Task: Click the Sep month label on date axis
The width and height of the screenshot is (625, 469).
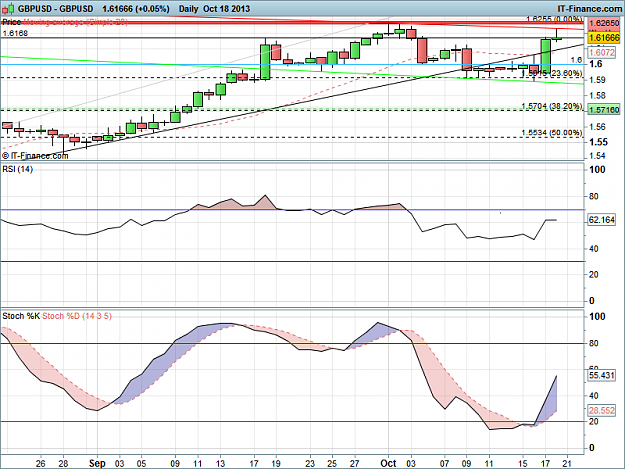Action: point(97,463)
